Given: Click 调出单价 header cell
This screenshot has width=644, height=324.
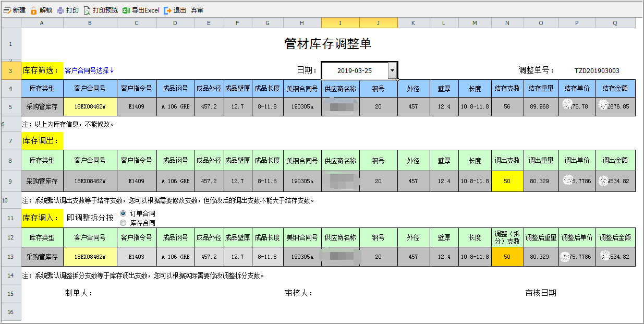Looking at the screenshot, I should (x=577, y=160).
